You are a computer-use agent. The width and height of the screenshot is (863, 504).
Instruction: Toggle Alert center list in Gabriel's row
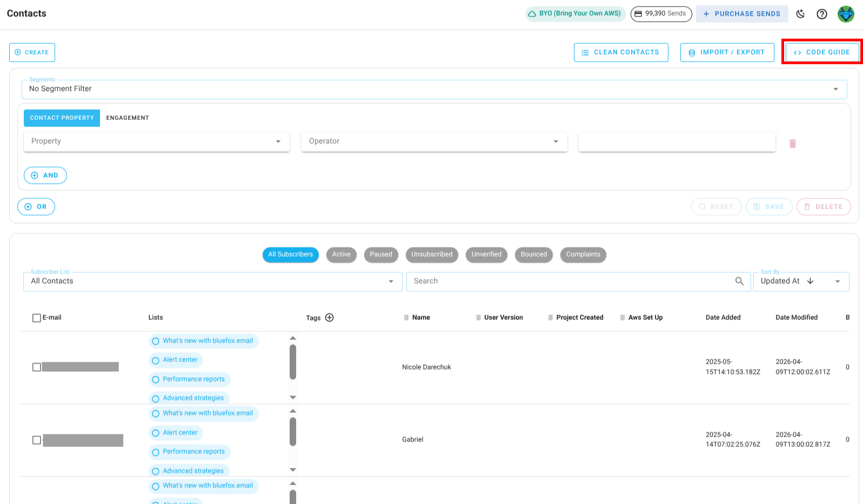176,433
